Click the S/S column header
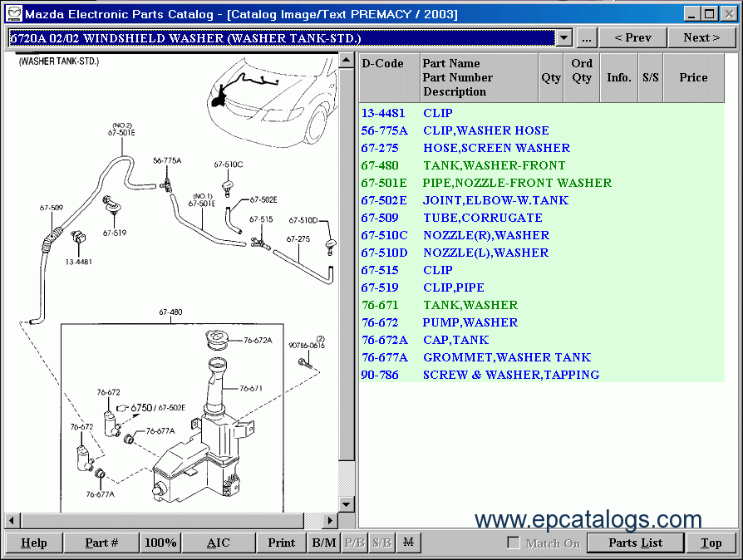743x560 pixels. tap(651, 78)
